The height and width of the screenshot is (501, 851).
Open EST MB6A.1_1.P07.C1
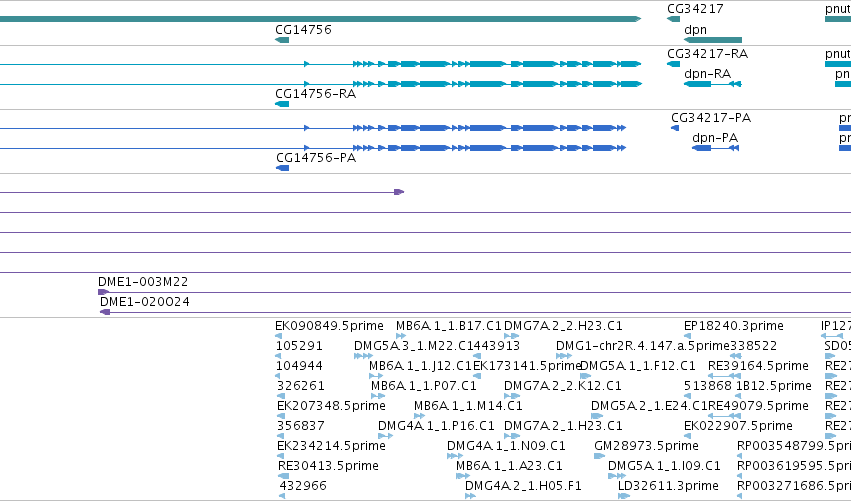[x=423, y=386]
